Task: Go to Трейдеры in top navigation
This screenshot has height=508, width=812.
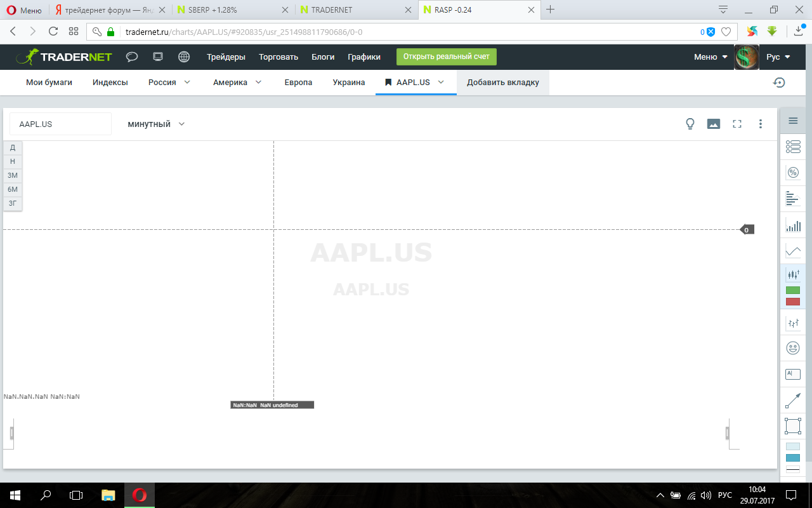Action: pos(226,57)
